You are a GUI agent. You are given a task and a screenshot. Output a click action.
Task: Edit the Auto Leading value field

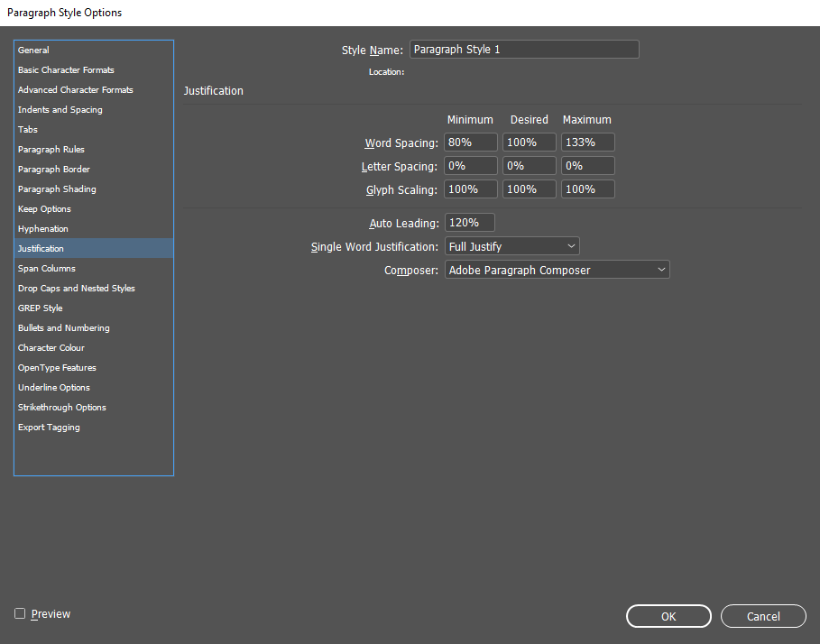[469, 223]
